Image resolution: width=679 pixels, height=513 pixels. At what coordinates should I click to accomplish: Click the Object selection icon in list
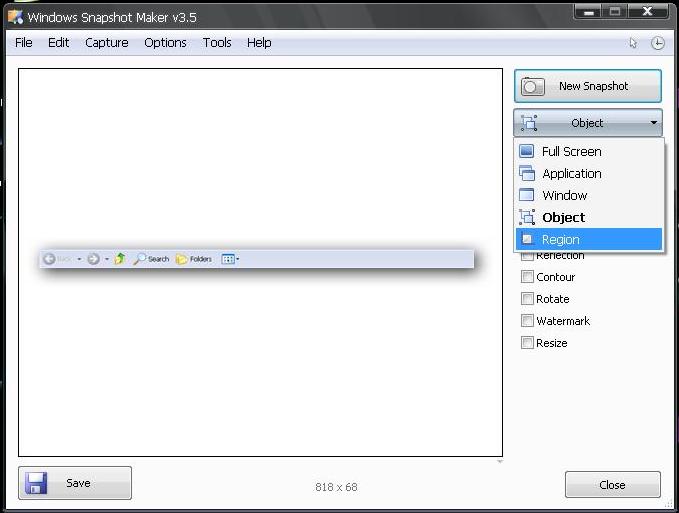pos(527,217)
